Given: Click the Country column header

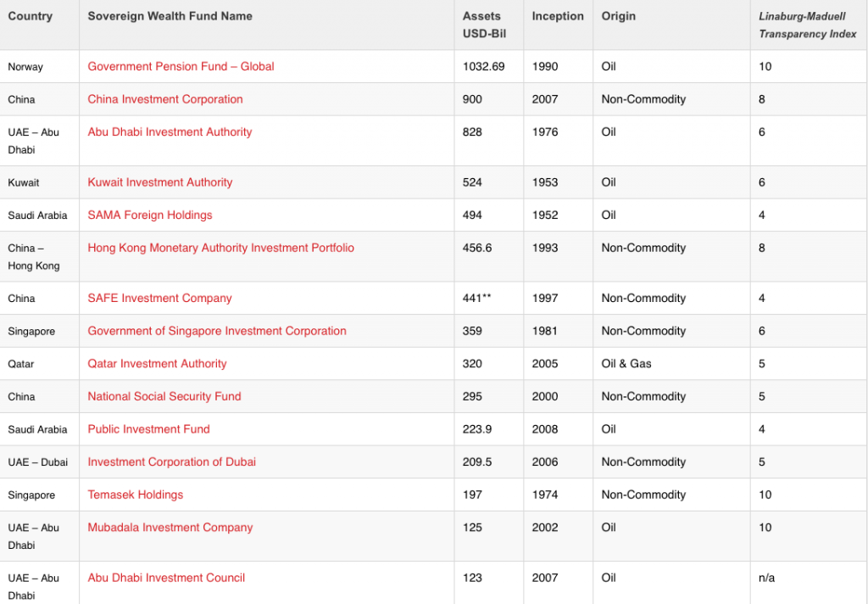Looking at the screenshot, I should (x=30, y=16).
